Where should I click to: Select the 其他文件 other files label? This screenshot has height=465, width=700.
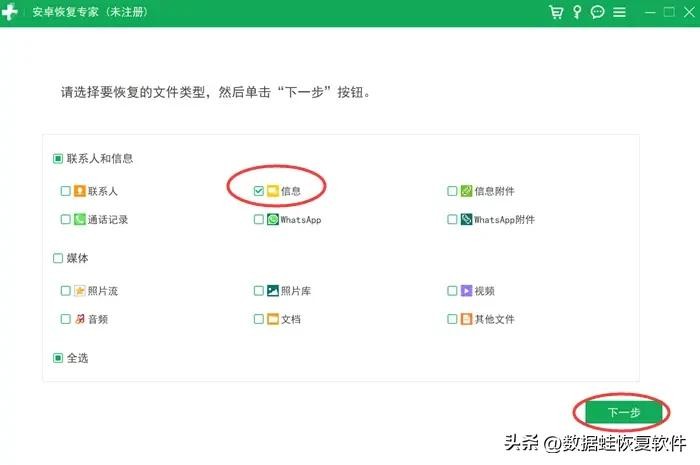pos(494,319)
